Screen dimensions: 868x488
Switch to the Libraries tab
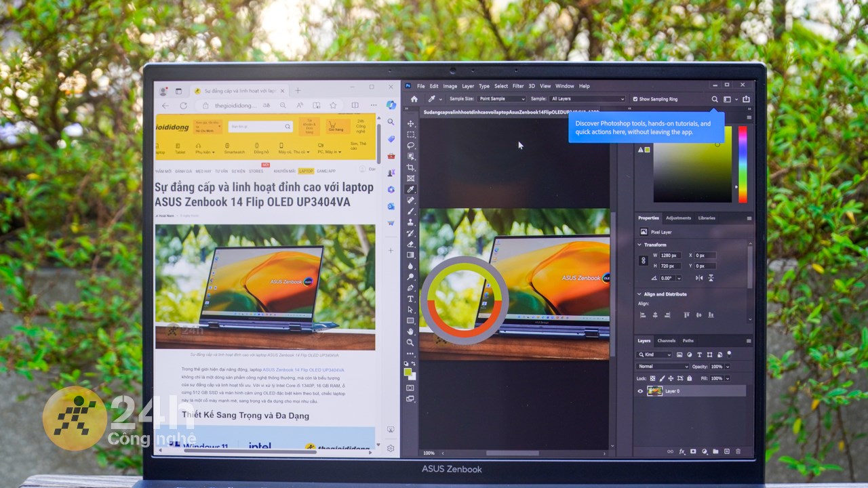click(x=707, y=218)
